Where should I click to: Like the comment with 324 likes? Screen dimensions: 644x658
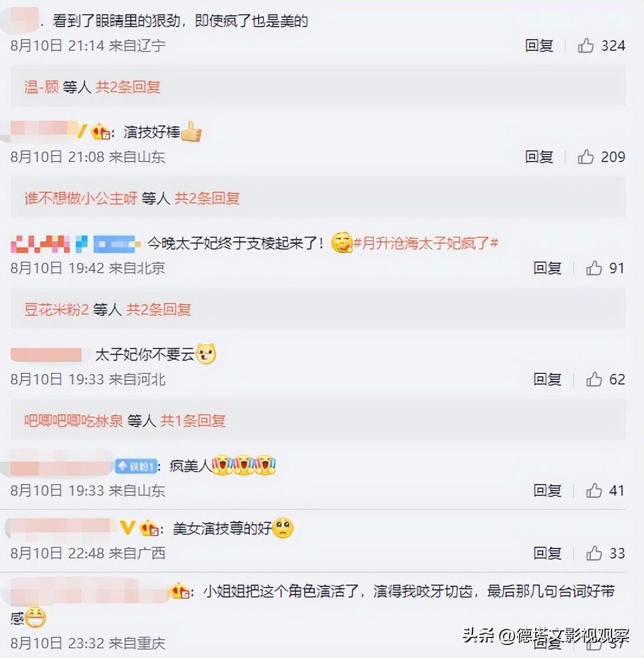pos(585,46)
